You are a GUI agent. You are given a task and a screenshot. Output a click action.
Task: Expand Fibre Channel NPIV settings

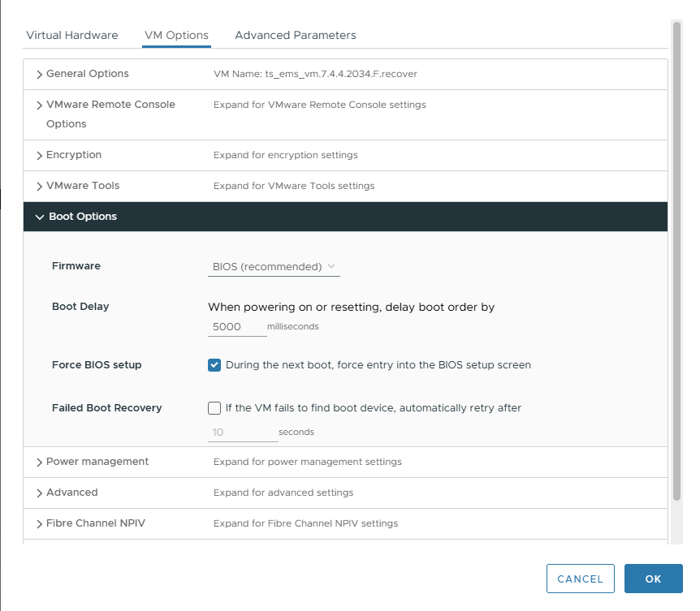coord(39,523)
